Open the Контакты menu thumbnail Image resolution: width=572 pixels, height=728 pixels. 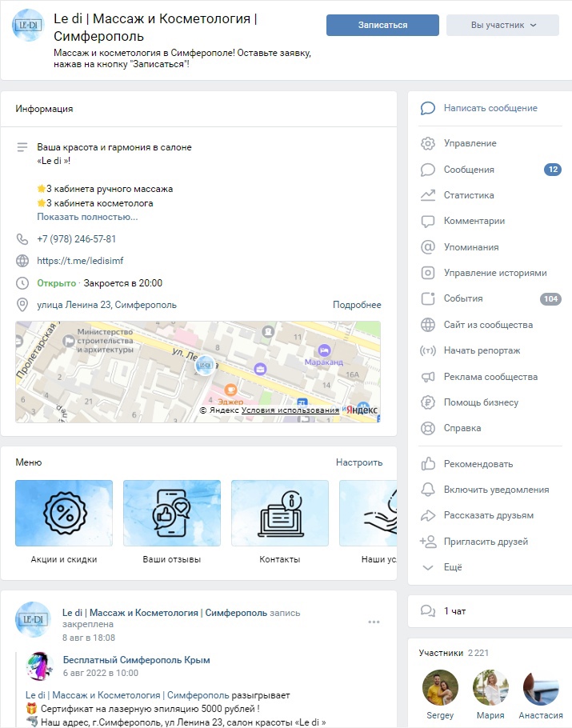(280, 513)
